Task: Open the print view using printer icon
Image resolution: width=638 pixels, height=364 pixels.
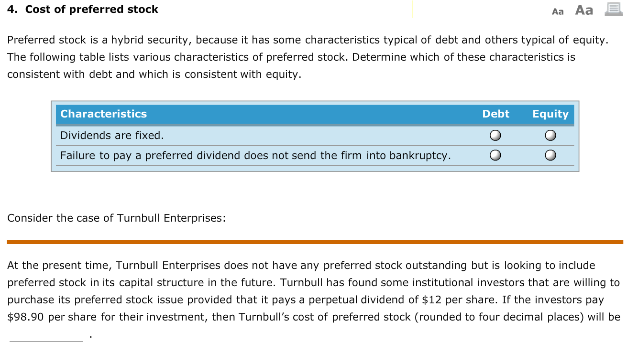Action: 614,10
